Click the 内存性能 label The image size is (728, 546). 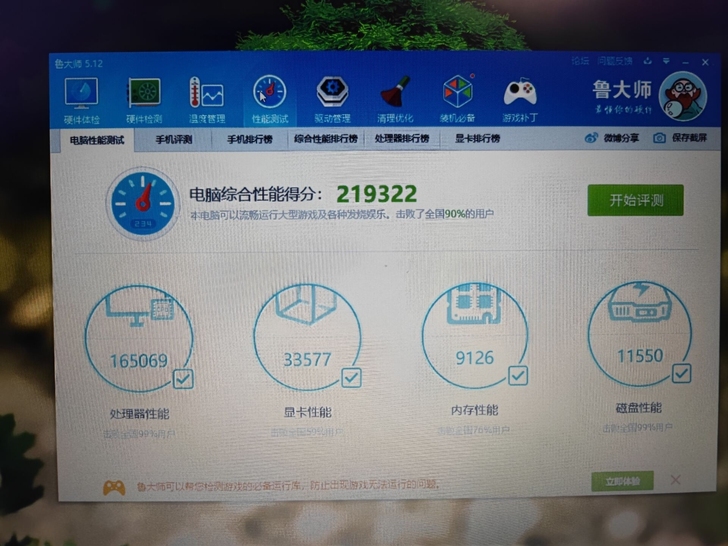coord(474,410)
